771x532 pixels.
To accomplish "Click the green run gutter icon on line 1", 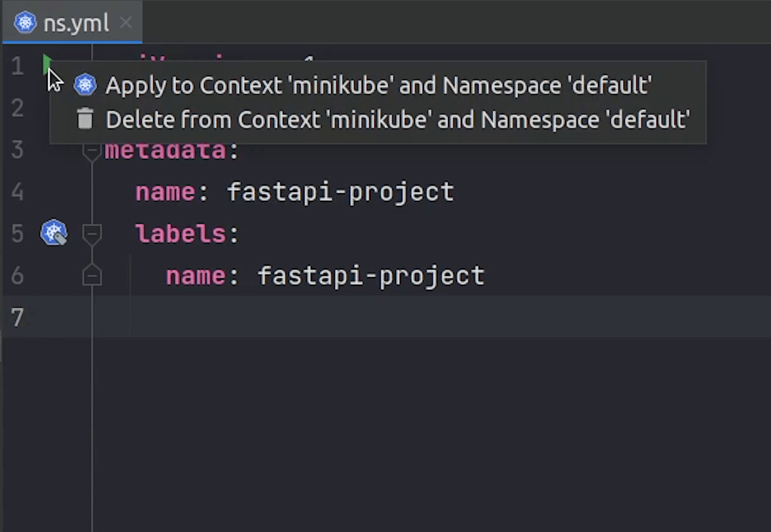I will pyautogui.click(x=46, y=64).
